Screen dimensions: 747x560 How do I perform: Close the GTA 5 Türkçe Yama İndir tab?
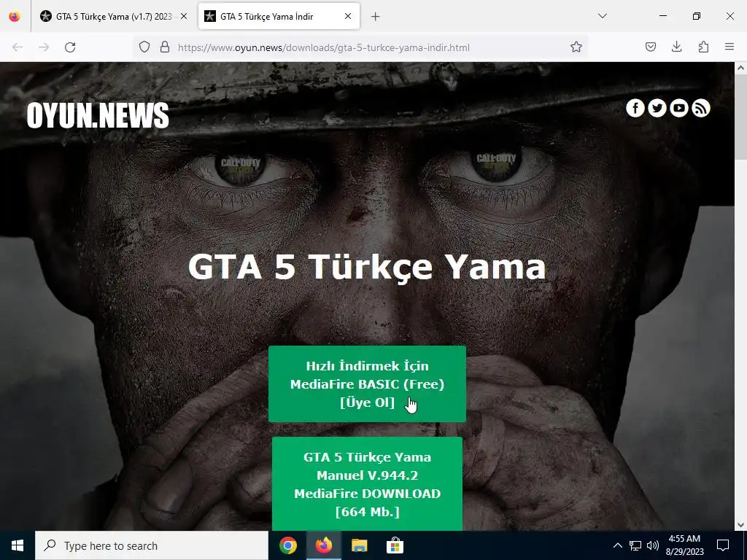[x=348, y=17]
